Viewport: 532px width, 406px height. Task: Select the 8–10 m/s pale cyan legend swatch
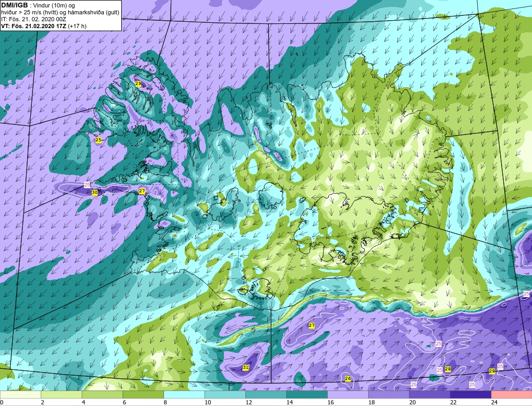coord(184,395)
